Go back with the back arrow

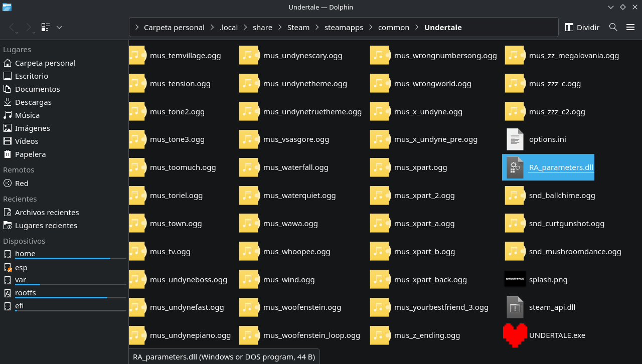tap(13, 27)
